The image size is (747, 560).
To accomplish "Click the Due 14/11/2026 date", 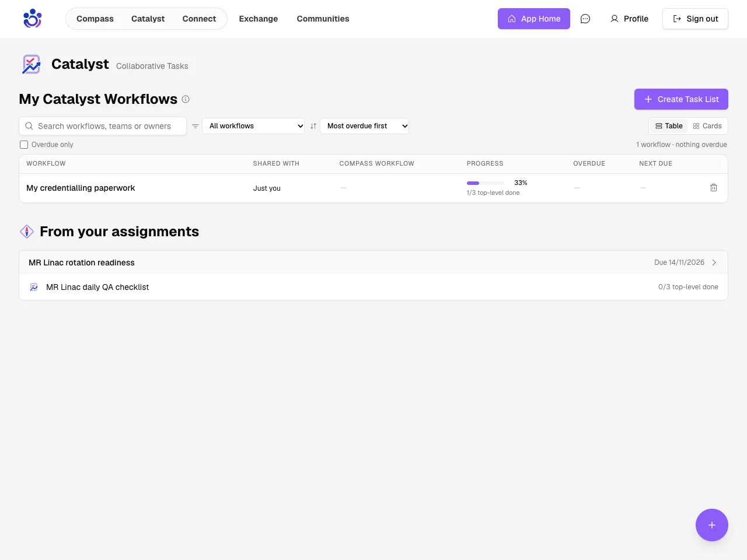I will pyautogui.click(x=679, y=262).
